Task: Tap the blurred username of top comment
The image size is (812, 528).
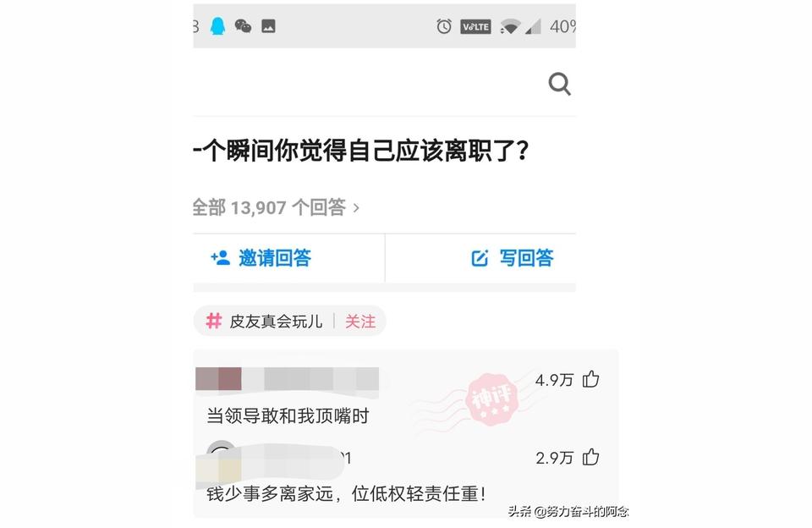Action: [x=287, y=379]
